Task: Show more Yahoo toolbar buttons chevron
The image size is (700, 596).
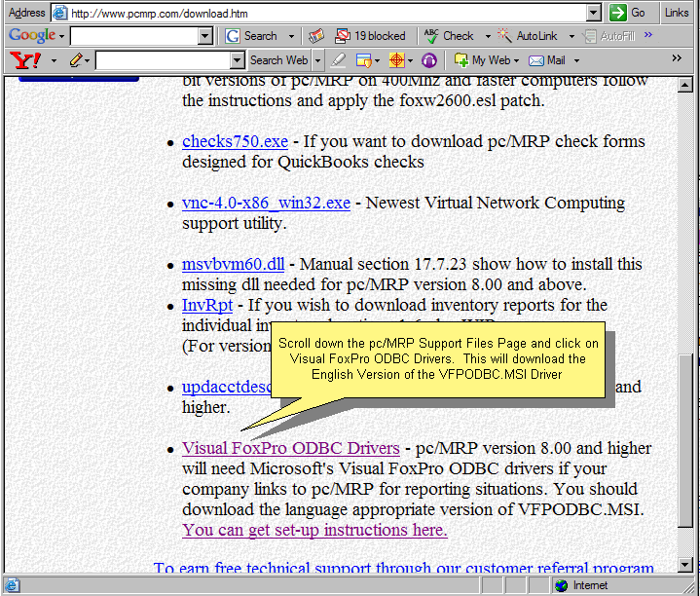Action: click(677, 58)
